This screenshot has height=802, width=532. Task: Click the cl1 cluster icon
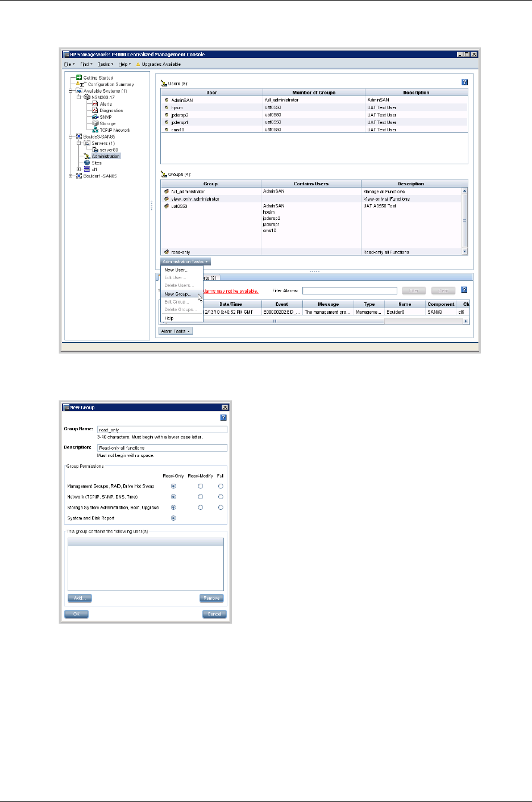coord(87,169)
